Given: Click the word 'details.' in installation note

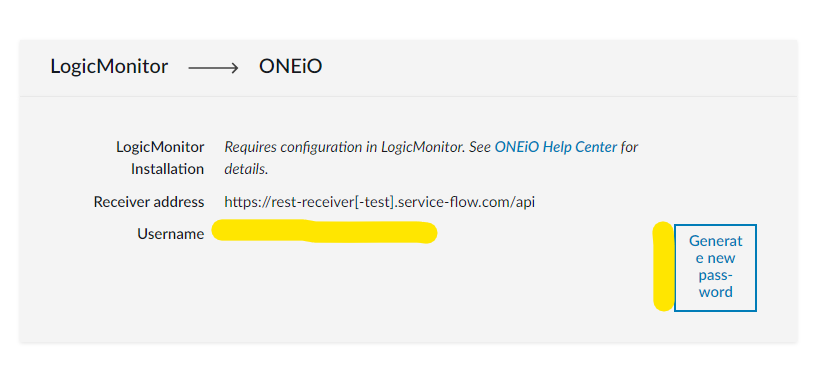Looking at the screenshot, I should (x=246, y=169).
